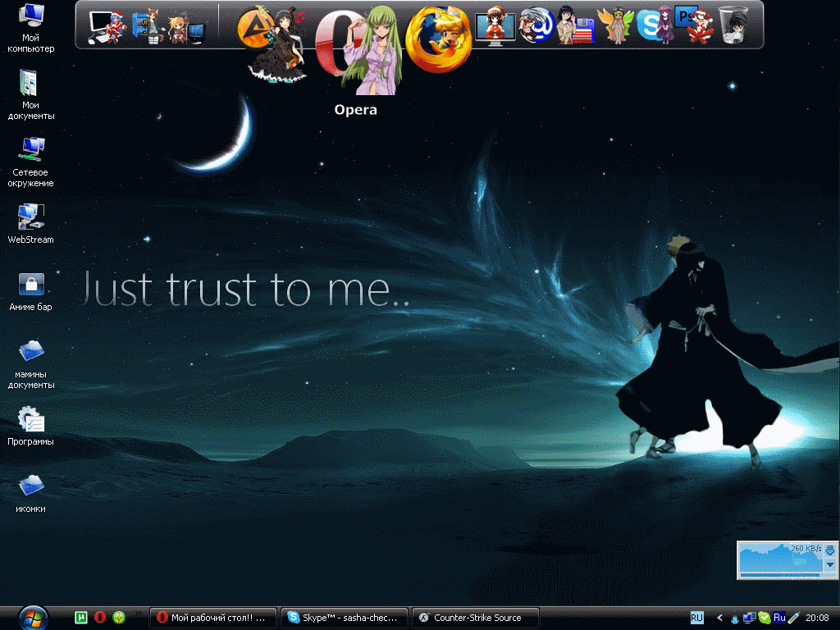Image resolution: width=840 pixels, height=630 pixels.
Task: Click the green shield tray icon
Action: (765, 618)
